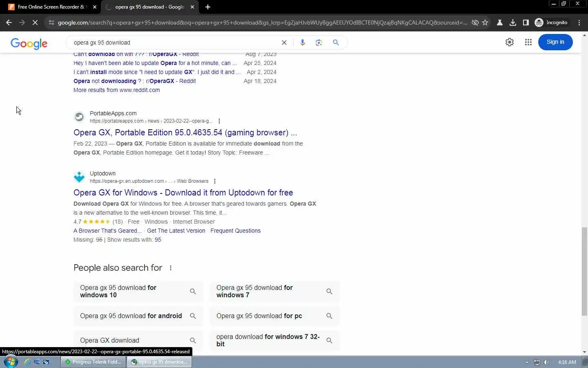The width and height of the screenshot is (588, 368).
Task: Click the scrollbar down arrow
Action: pyautogui.click(x=584, y=352)
